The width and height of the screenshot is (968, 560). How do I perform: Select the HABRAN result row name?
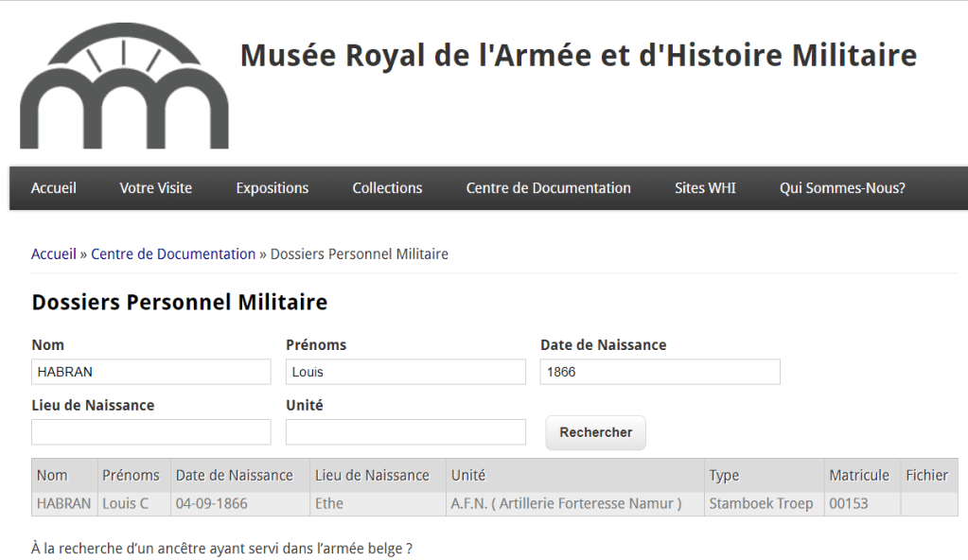(63, 503)
